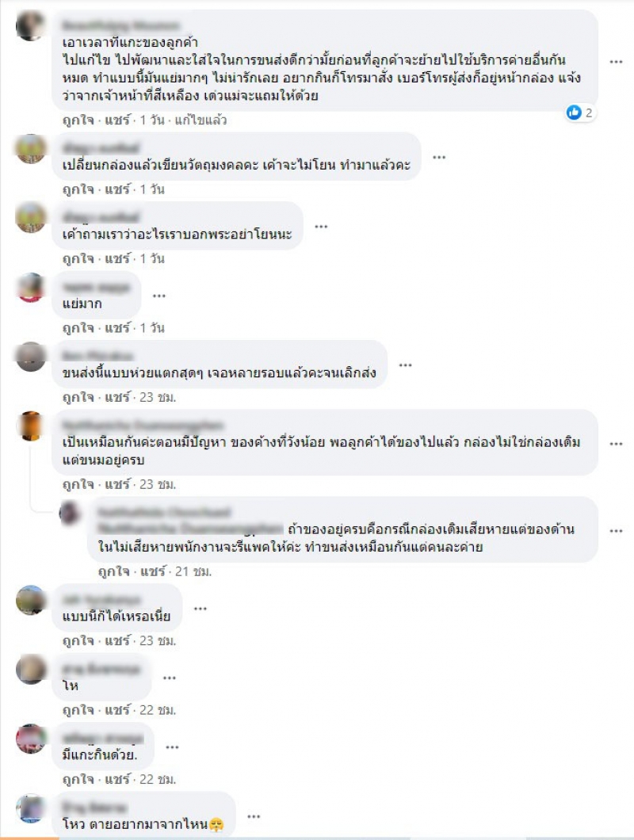Open options for 'เปลี่ยนกล่องแล้วเขียนวัตถุมงคล' comment

pyautogui.click(x=440, y=157)
